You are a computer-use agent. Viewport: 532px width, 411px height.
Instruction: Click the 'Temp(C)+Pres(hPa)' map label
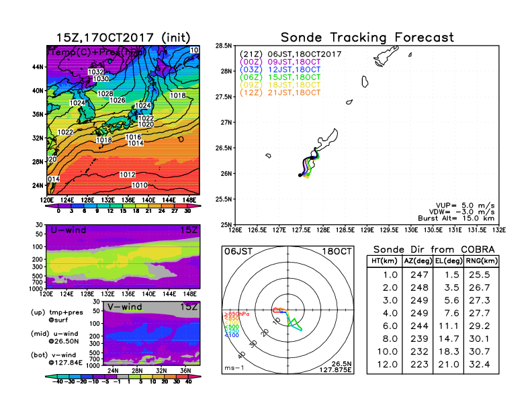click(98, 52)
